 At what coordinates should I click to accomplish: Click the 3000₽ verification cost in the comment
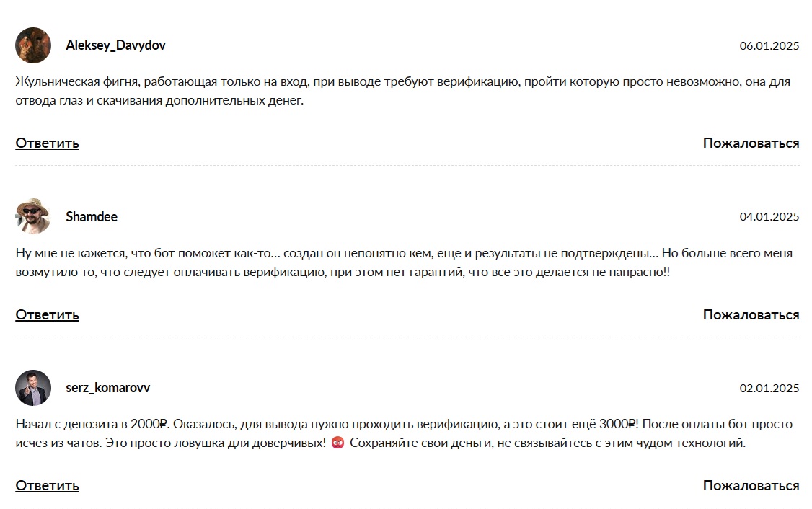(617, 424)
